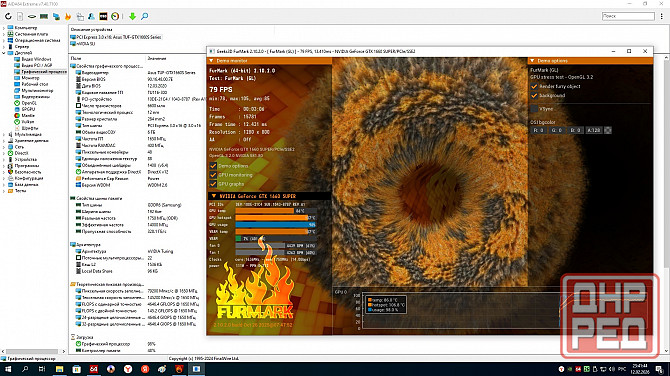
Task: Open File Explorer from the taskbar
Action: pyautogui.click(x=59, y=369)
